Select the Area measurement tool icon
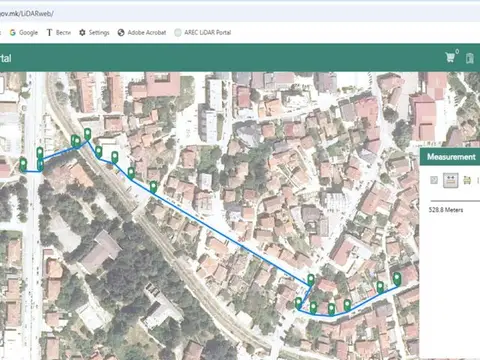This screenshot has height=360, width=480. pos(434,180)
